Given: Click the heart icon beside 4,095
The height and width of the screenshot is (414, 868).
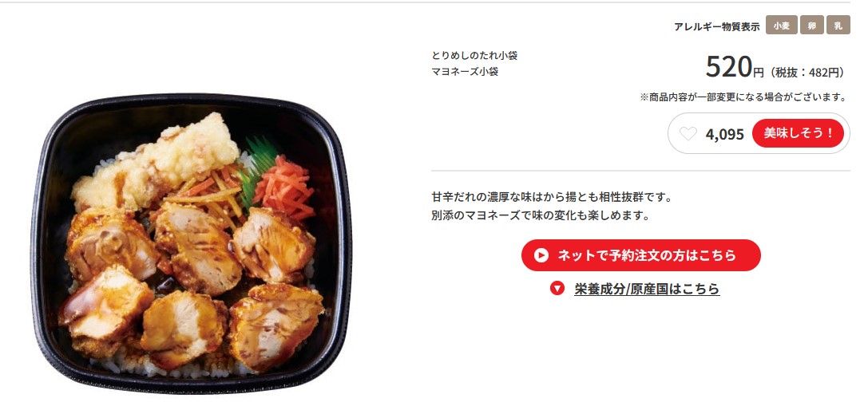Looking at the screenshot, I should point(688,134).
